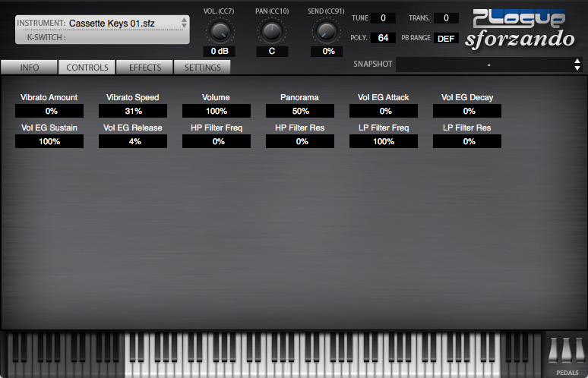Click the Send CC91 knob

click(x=326, y=31)
